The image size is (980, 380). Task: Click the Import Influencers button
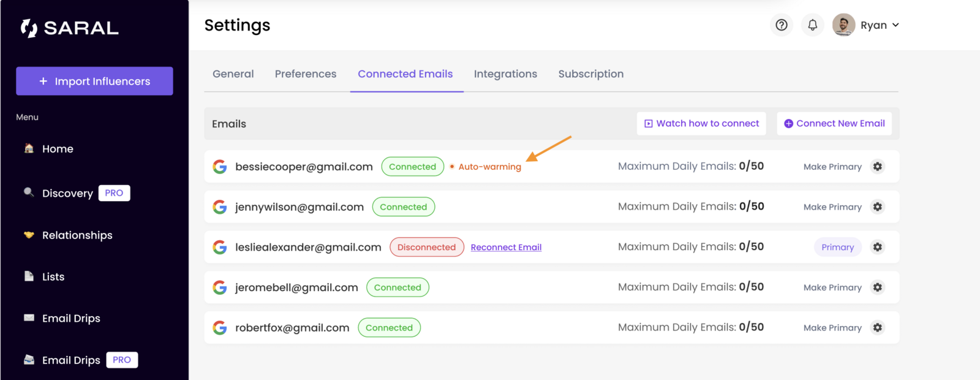(94, 81)
